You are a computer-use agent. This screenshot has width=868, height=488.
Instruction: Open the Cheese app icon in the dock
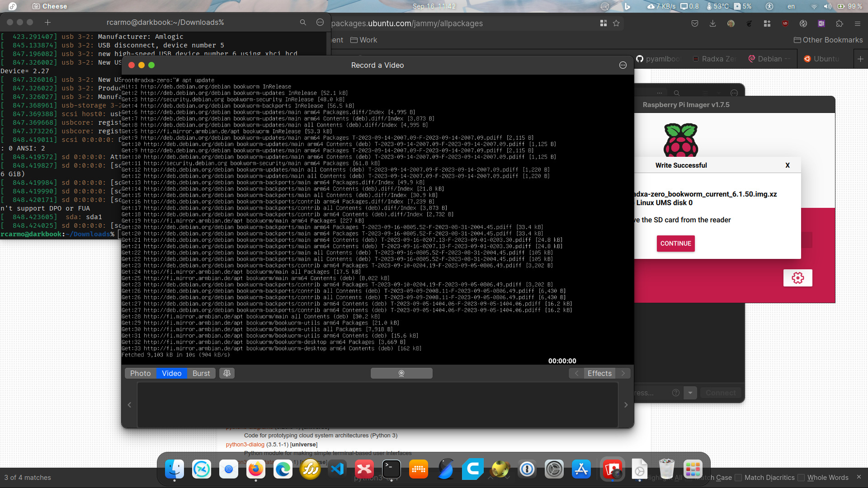tap(612, 469)
